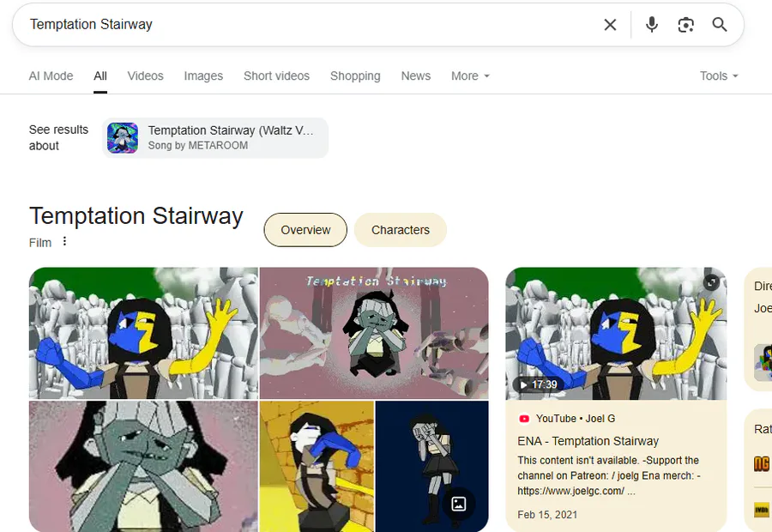Clear the search box with the X icon

[x=610, y=25]
